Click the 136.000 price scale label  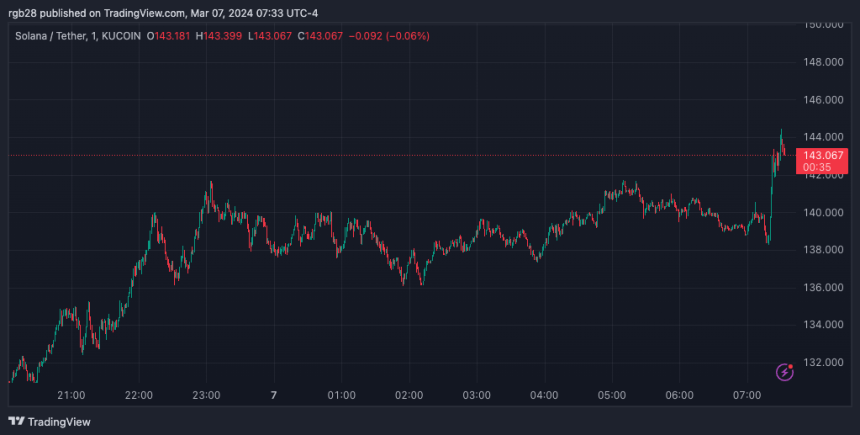click(x=825, y=287)
